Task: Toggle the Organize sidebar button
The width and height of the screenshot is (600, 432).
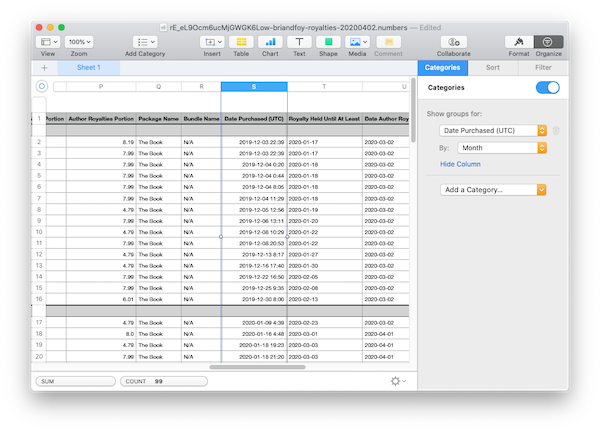Action: point(548,42)
